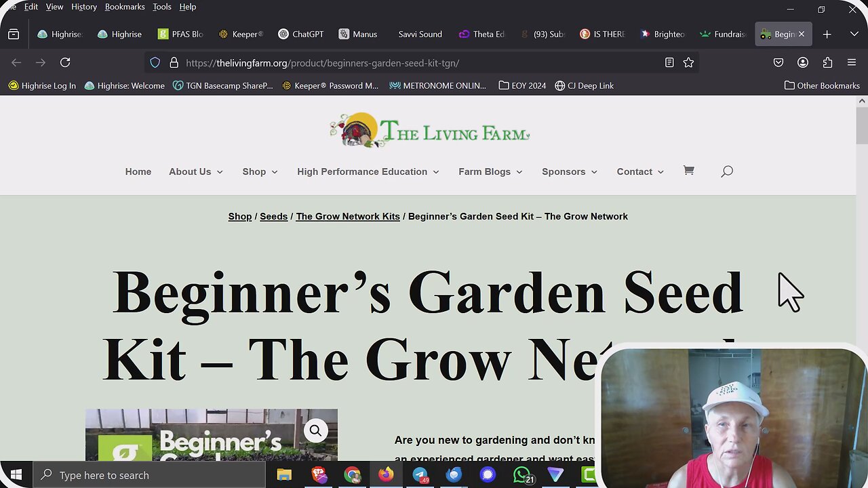
Task: Click The Living Farm logo
Action: (x=430, y=129)
